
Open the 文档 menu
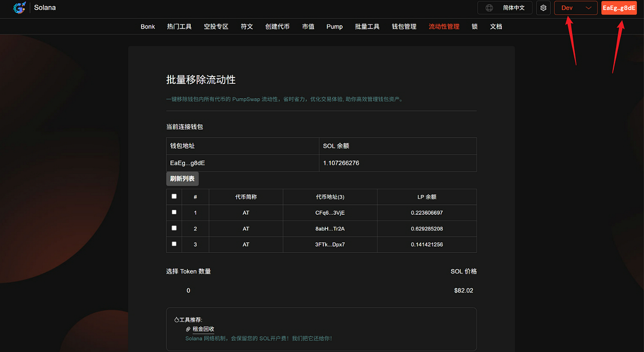pyautogui.click(x=496, y=26)
